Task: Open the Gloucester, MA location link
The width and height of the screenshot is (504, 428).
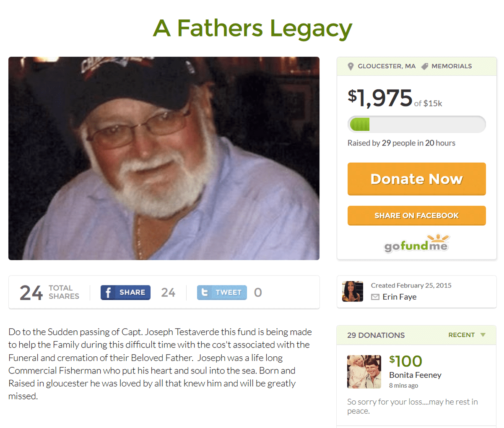Action: coord(387,66)
